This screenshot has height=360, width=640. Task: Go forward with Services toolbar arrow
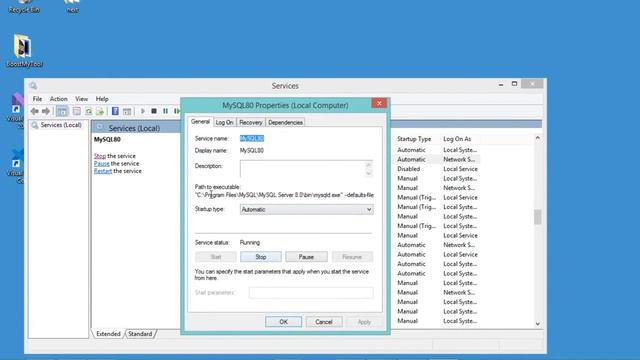(46, 111)
